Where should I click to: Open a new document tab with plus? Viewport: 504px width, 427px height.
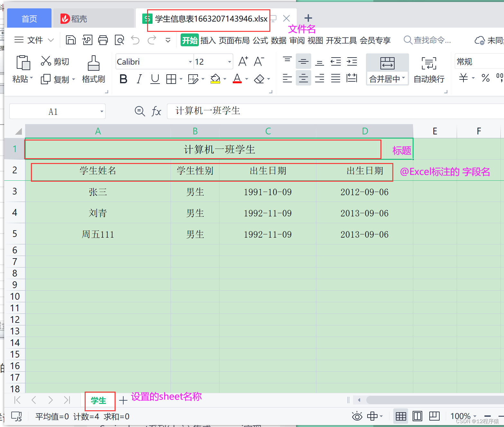[x=308, y=18]
